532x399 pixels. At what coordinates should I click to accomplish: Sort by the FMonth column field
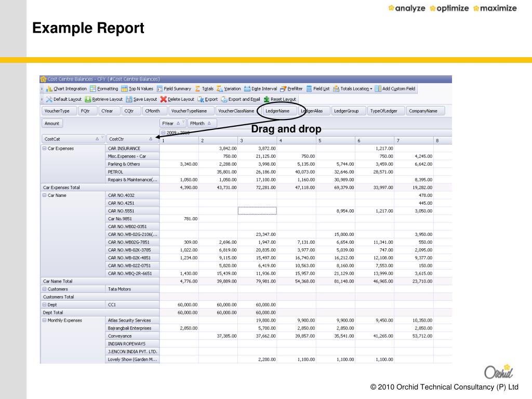[202, 124]
